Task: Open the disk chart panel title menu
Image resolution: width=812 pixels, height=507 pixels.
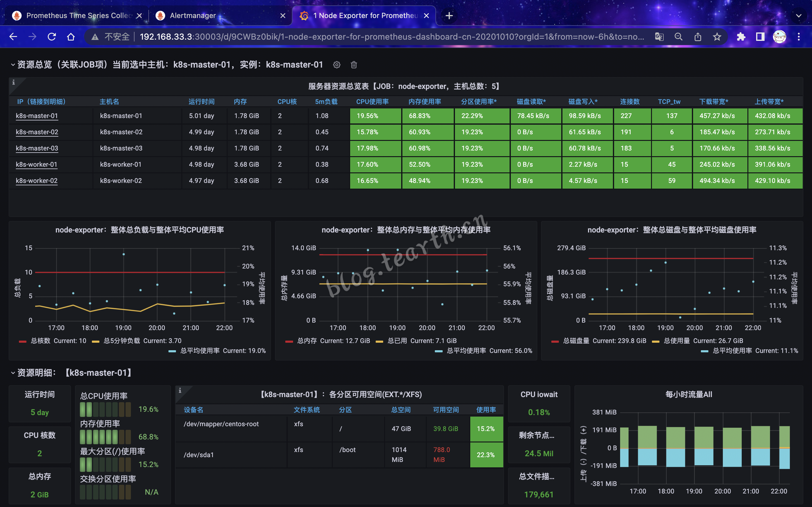Action: click(x=672, y=230)
